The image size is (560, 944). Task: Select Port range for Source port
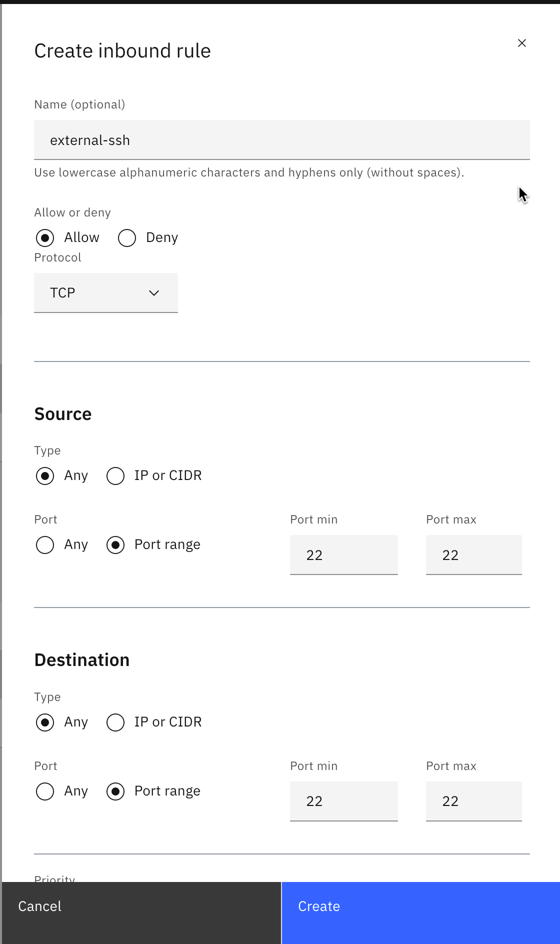[115, 545]
